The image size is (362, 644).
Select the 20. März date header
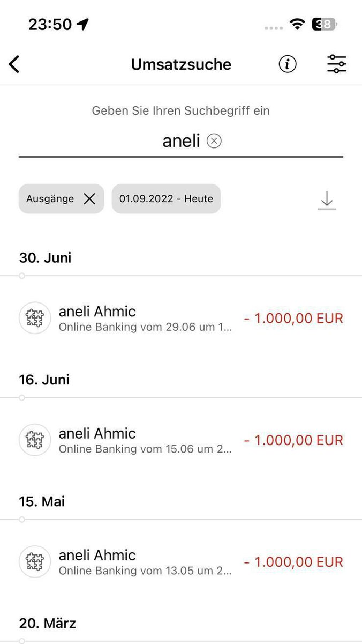[x=48, y=623]
